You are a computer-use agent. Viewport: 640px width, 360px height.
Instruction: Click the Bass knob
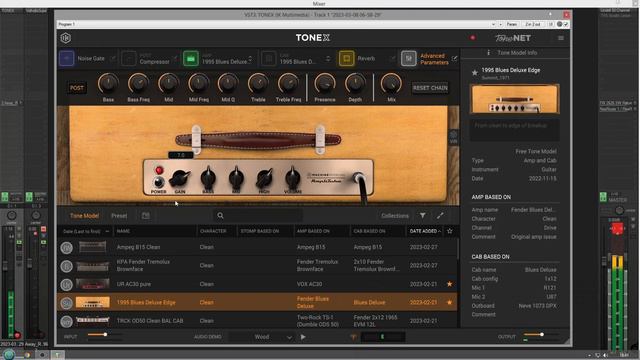click(108, 84)
